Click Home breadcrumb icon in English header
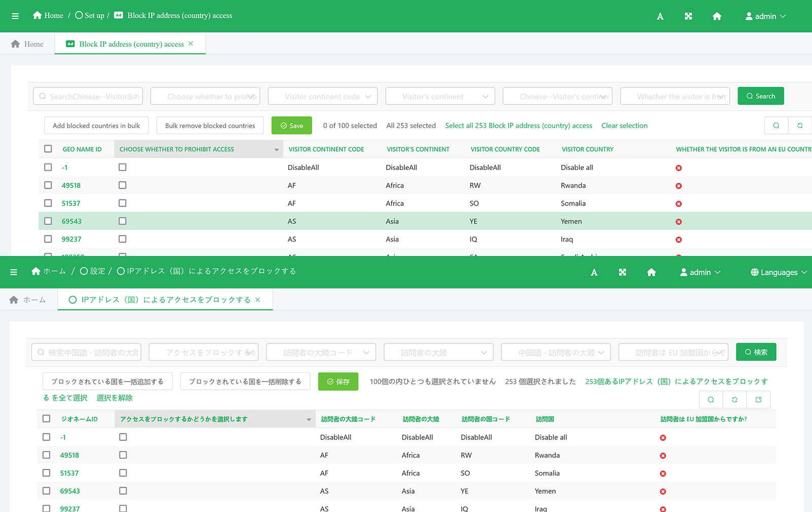 click(x=37, y=15)
